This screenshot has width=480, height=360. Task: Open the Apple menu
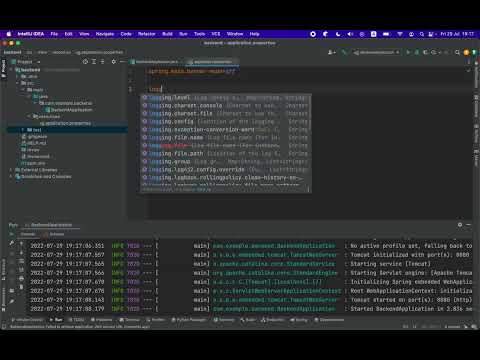9,34
